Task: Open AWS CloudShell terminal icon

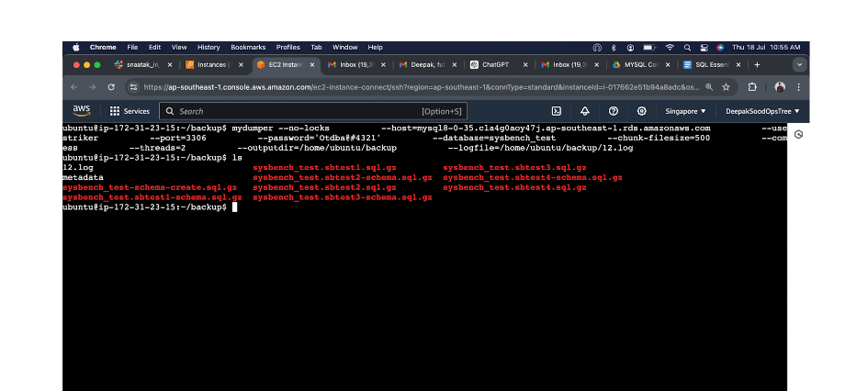Action: (x=557, y=111)
